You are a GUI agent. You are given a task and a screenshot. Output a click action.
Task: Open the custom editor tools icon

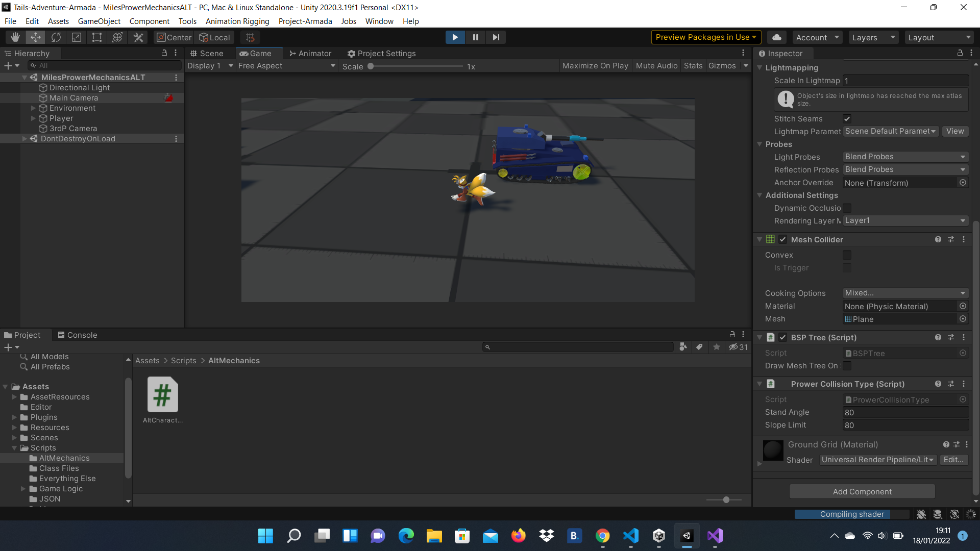coord(138,37)
